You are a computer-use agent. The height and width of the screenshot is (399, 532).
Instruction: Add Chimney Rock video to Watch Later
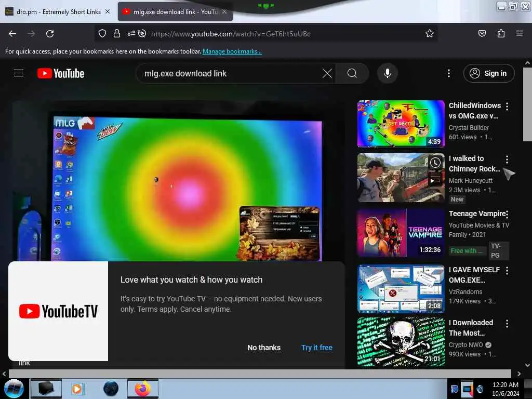(x=435, y=163)
